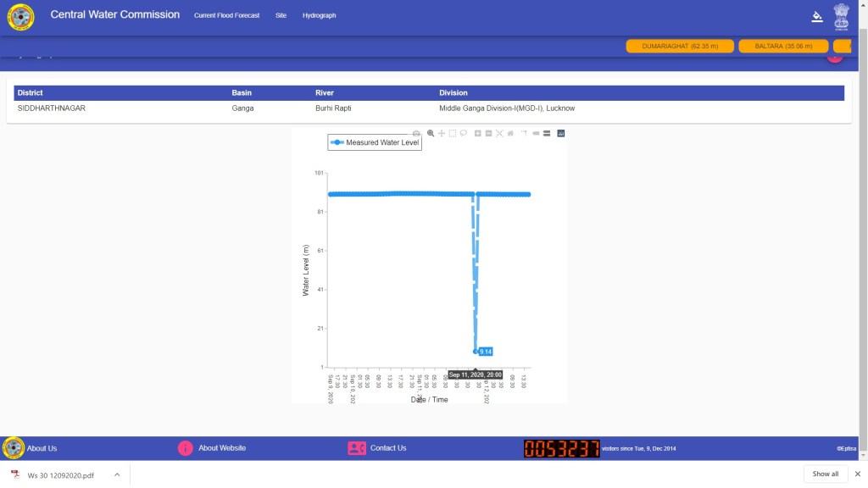Choose the Box Select tool
This screenshot has width=868, height=488.
[x=453, y=133]
